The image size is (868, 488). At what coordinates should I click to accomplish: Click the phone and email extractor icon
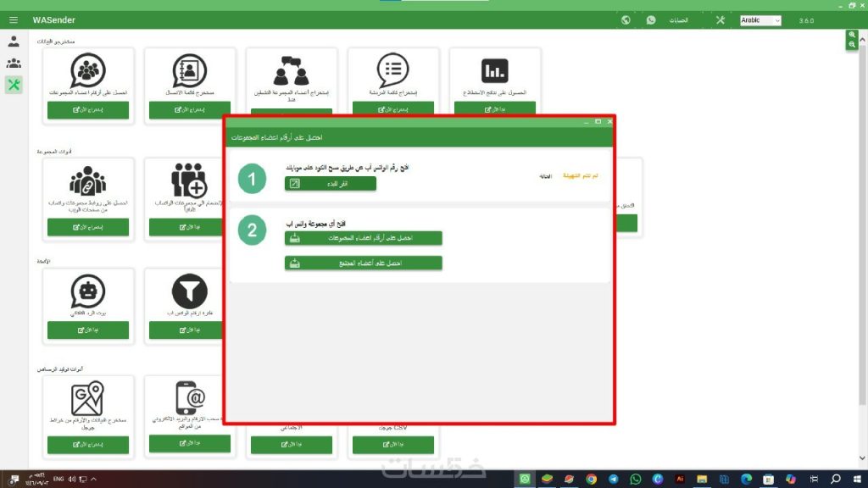click(190, 397)
